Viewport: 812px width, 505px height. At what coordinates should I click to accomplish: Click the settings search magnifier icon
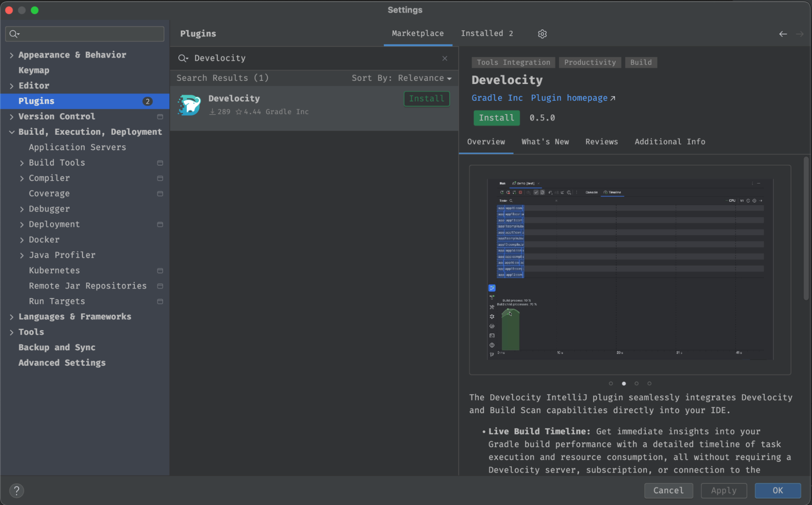[14, 34]
